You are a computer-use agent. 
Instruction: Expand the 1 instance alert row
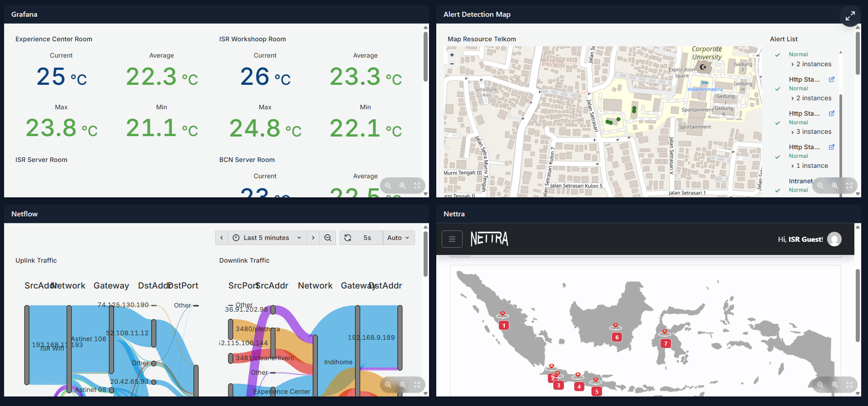[x=809, y=166]
